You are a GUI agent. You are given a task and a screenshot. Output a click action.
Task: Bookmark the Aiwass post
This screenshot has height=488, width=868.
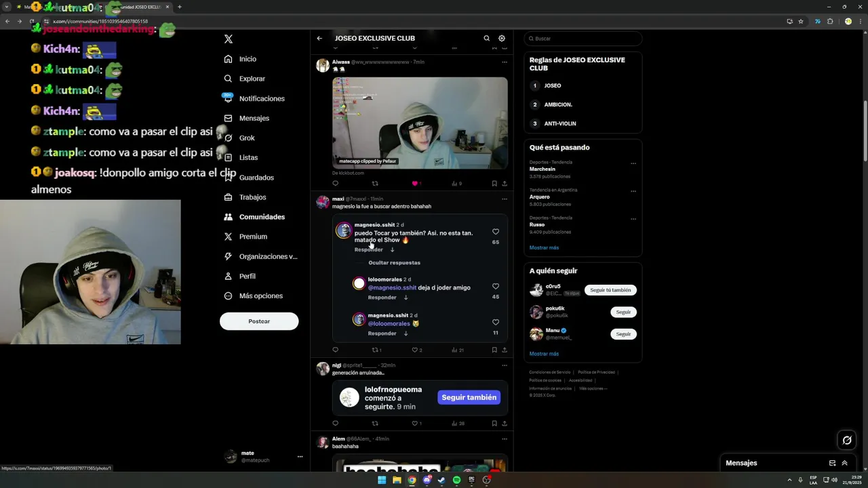point(494,184)
